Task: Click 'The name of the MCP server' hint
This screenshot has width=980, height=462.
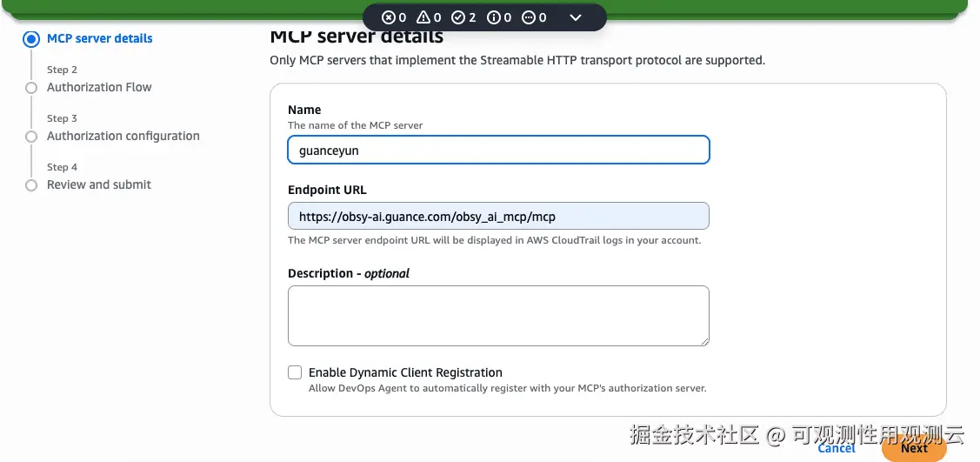Action: [x=355, y=125]
